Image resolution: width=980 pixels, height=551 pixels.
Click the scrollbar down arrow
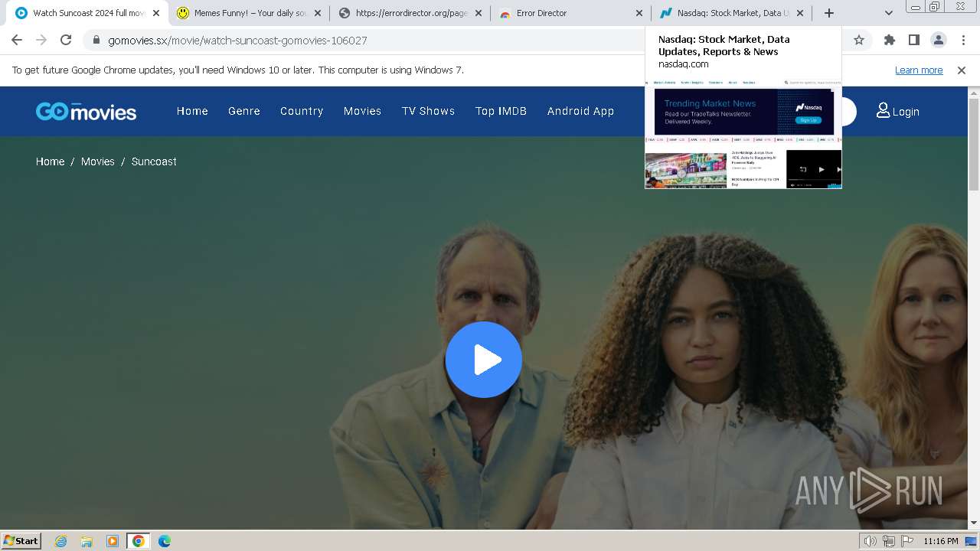[974, 523]
